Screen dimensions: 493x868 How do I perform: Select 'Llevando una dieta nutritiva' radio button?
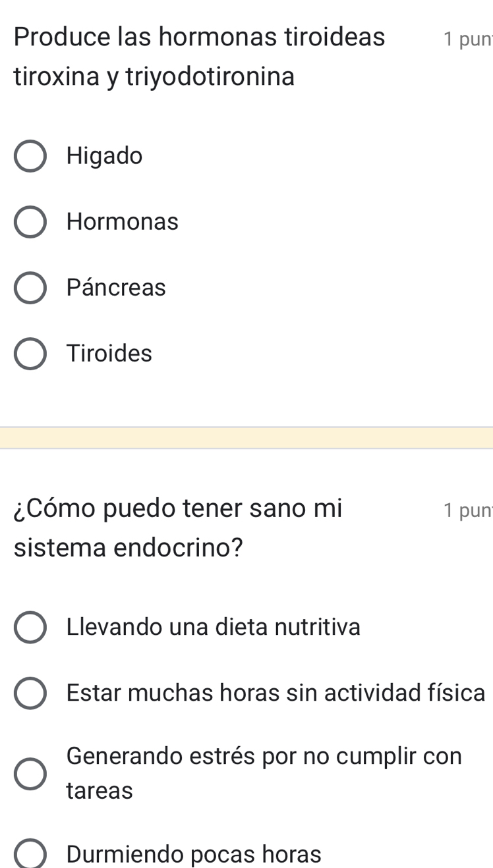point(30,627)
